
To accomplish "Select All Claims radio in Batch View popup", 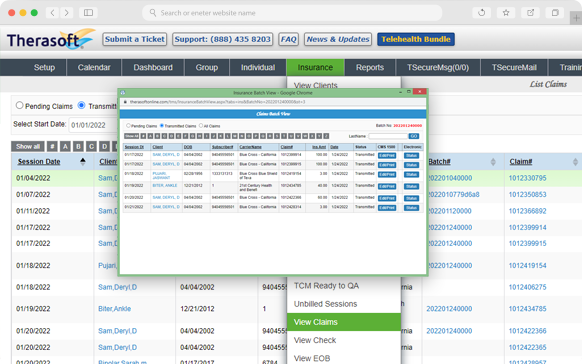I will [x=201, y=126].
